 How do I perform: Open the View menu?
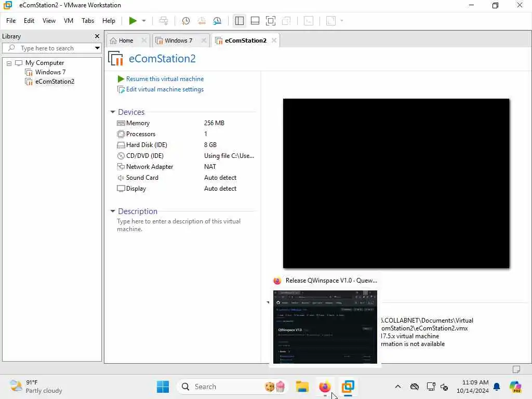click(x=49, y=21)
